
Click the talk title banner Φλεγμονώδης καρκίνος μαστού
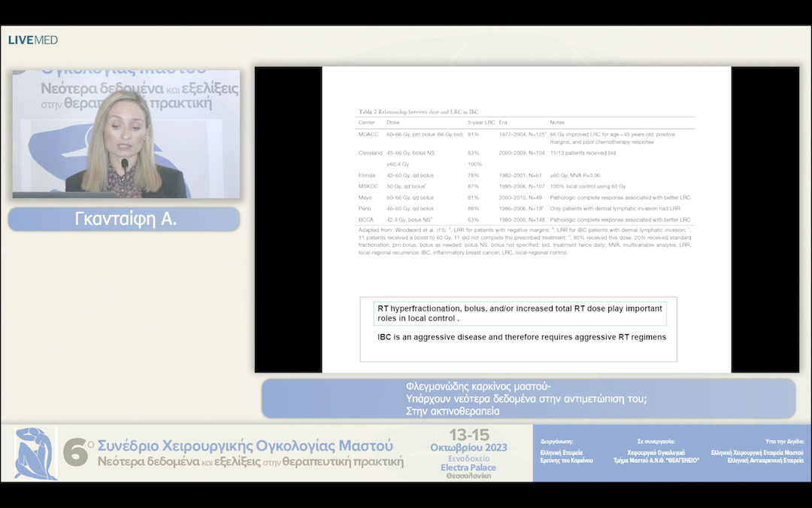coord(528,398)
